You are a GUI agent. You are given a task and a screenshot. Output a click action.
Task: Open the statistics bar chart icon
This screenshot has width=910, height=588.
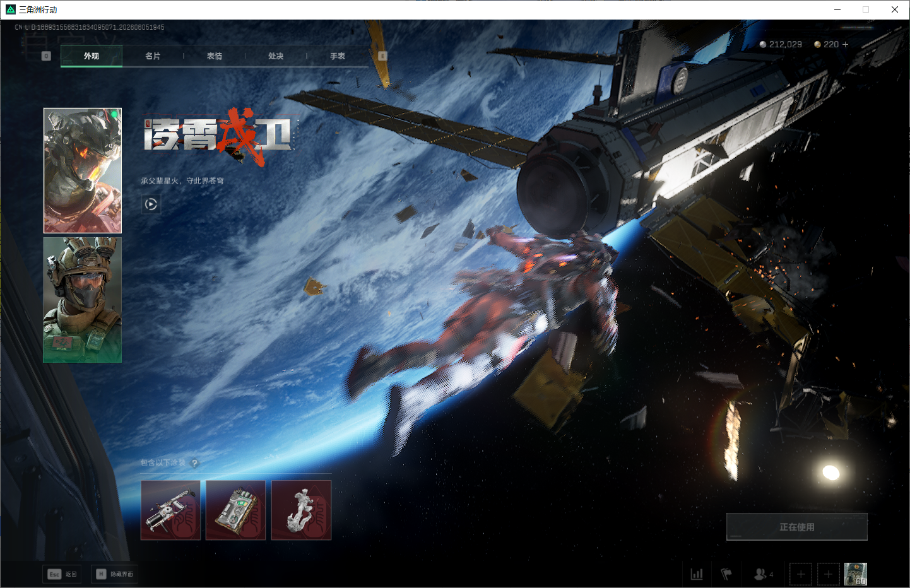pyautogui.click(x=697, y=574)
